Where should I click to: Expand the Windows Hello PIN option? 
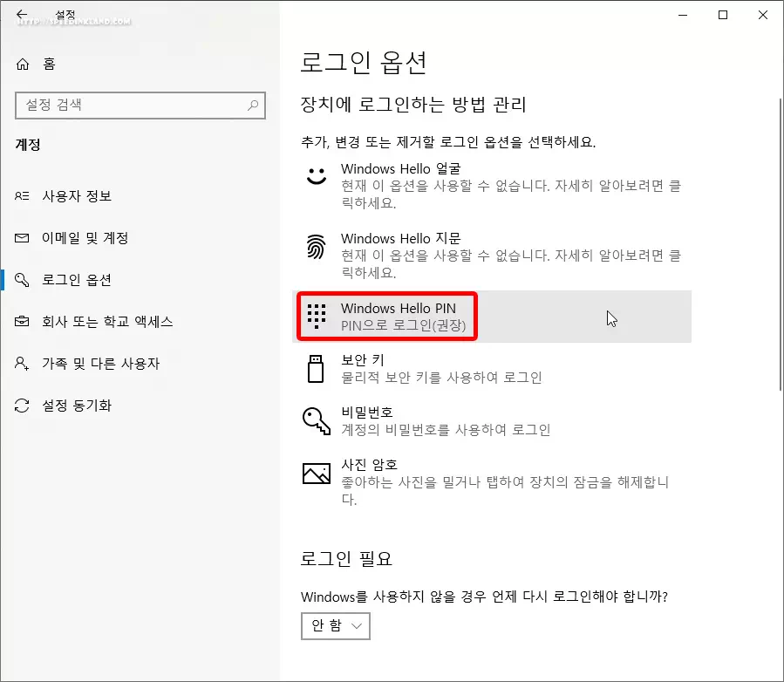pyautogui.click(x=492, y=317)
